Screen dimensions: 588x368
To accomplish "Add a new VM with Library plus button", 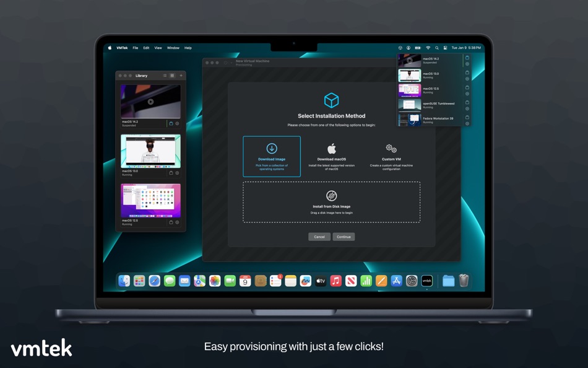I will 181,76.
